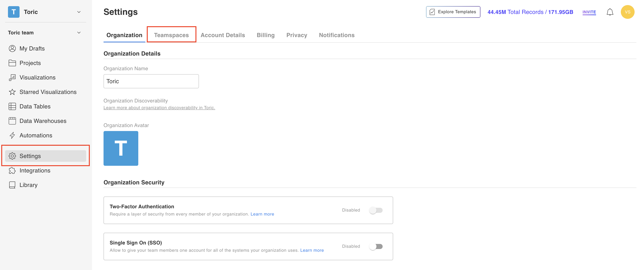644x270 pixels.
Task: Click the INVITE link
Action: coord(589,12)
